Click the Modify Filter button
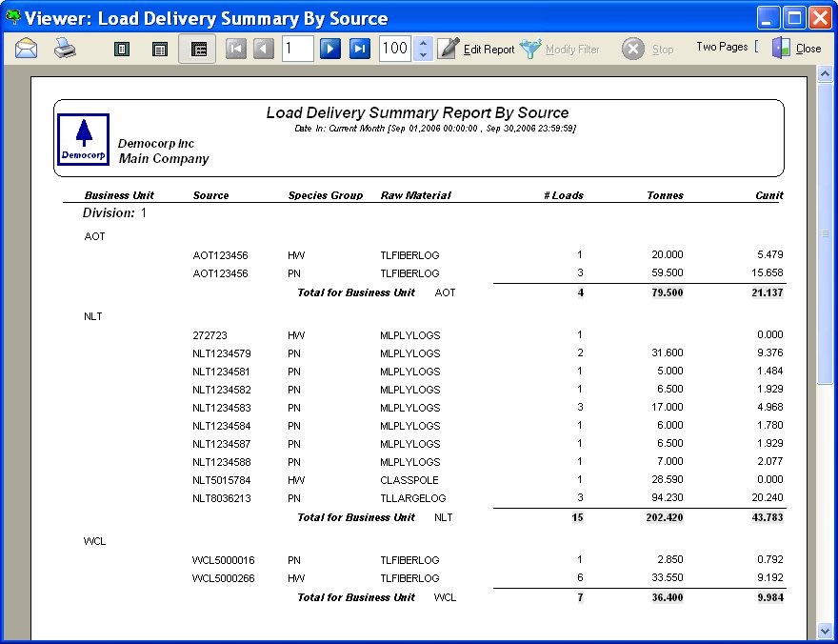 560,49
